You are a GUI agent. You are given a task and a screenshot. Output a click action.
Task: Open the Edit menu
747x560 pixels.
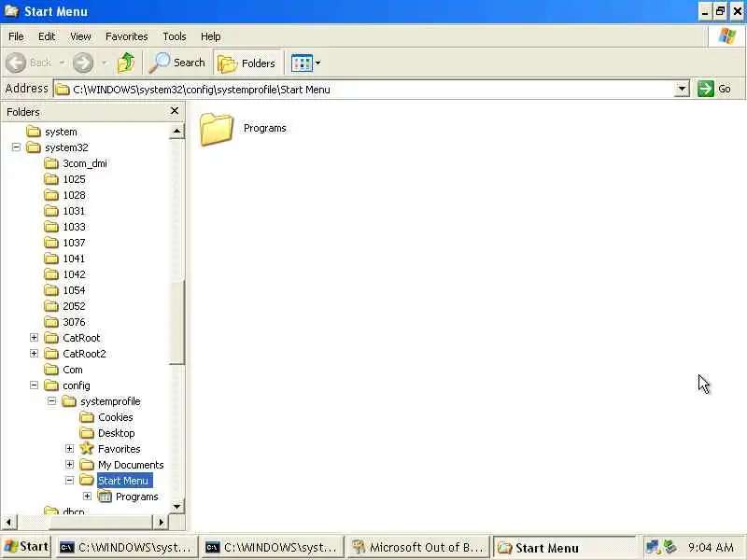(x=47, y=36)
